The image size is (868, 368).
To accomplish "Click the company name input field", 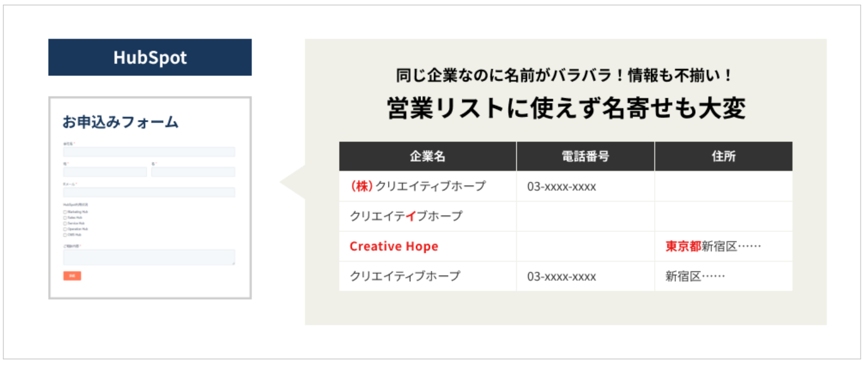I will click(x=149, y=151).
